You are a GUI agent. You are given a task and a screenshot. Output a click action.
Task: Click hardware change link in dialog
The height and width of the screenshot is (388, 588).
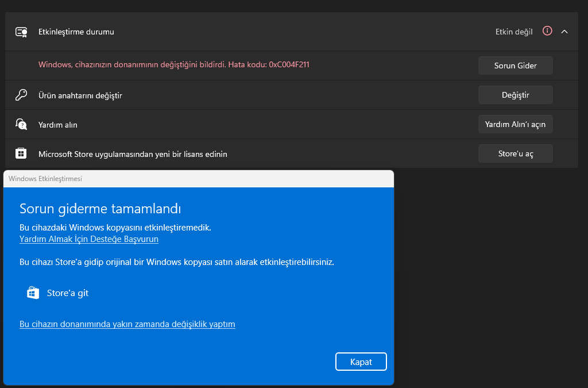tap(127, 324)
